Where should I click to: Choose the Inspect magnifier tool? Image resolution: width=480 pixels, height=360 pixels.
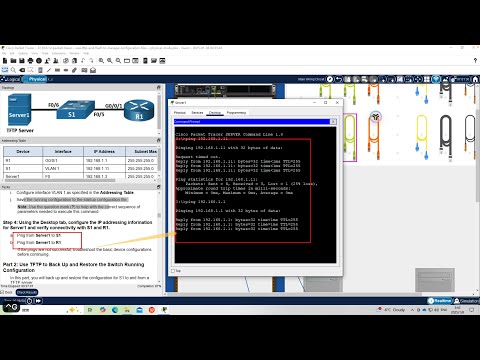tap(13, 70)
